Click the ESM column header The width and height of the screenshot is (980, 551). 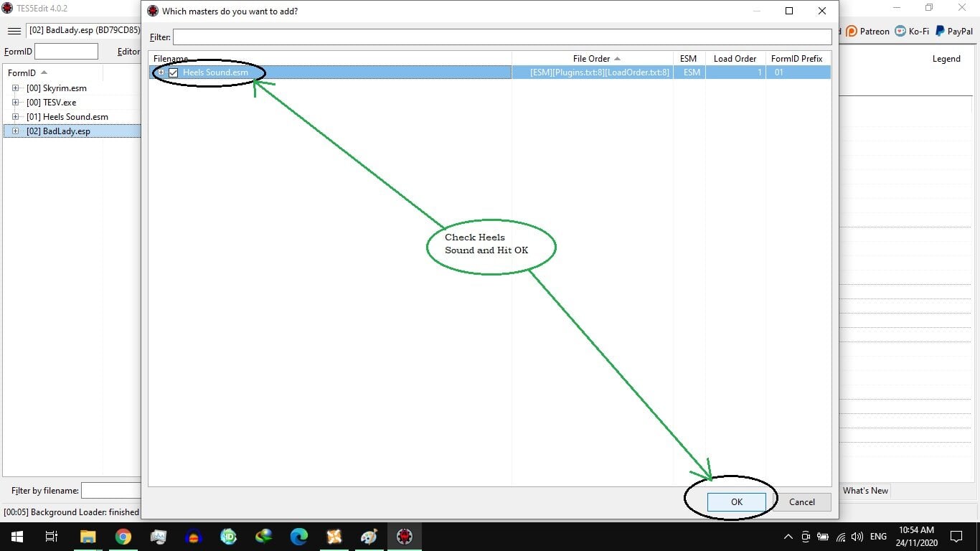[x=689, y=59]
